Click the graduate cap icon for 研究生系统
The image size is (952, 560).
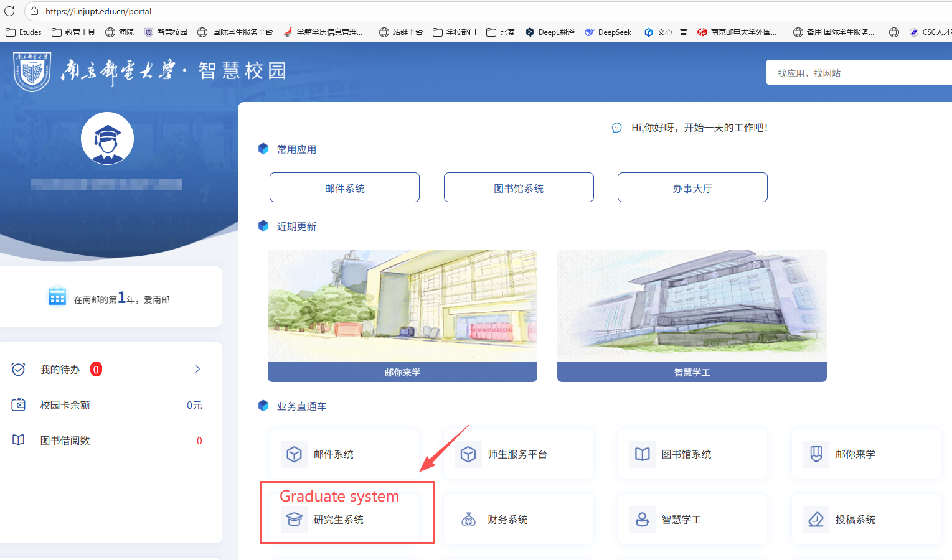(x=294, y=519)
